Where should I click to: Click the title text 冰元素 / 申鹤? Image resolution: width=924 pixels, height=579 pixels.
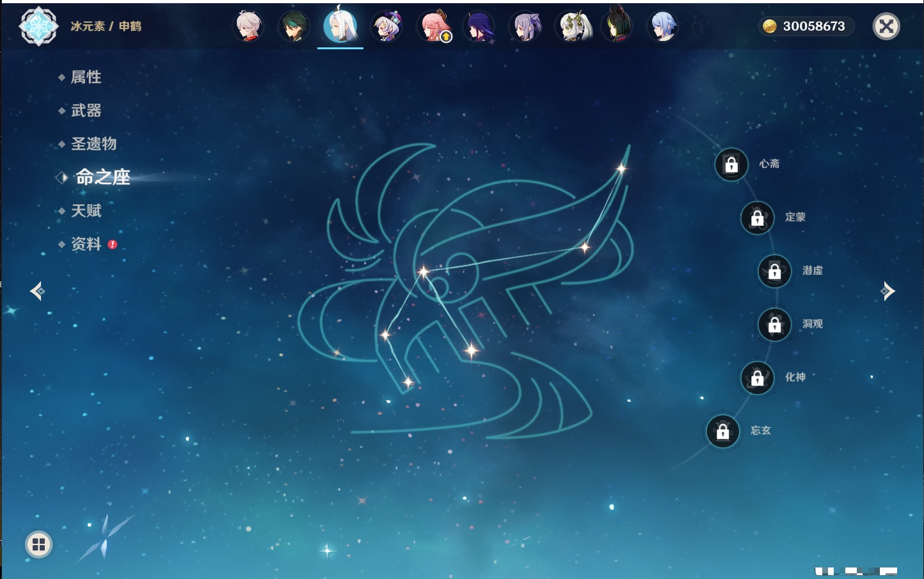pyautogui.click(x=106, y=26)
